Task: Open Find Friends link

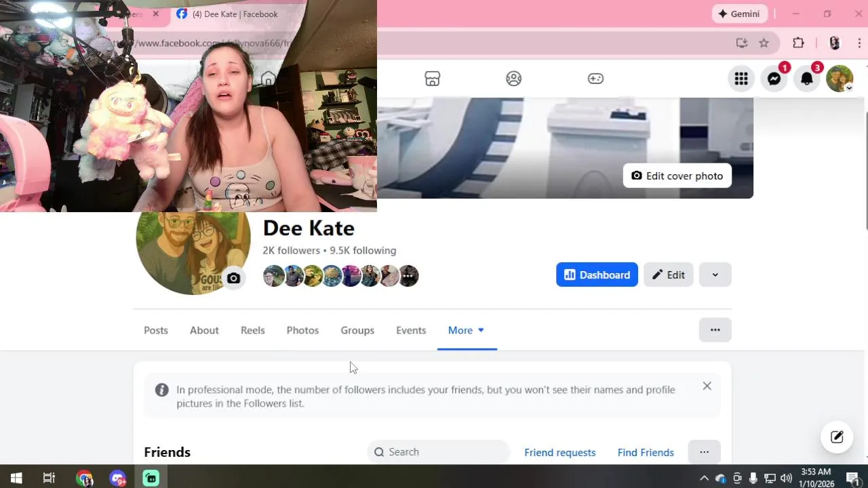Action: click(x=646, y=452)
